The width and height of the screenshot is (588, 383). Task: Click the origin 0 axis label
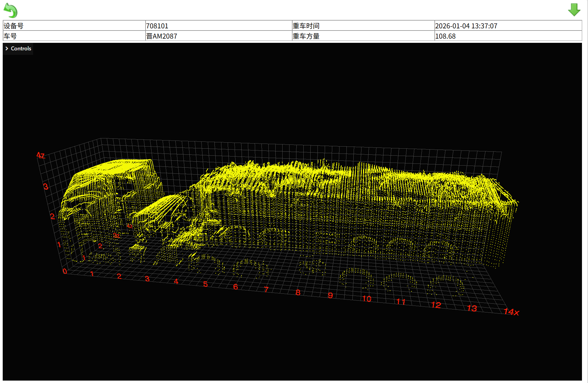pyautogui.click(x=65, y=271)
